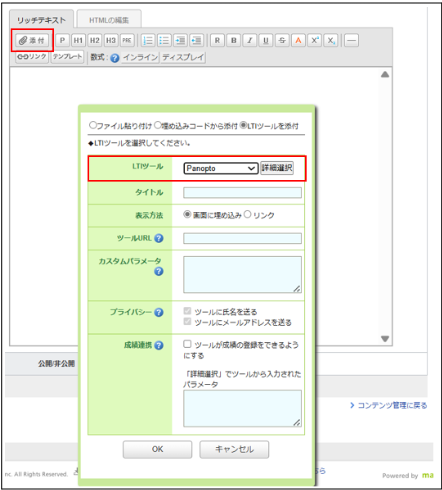
Task: Insert a horizontal rule line
Action: tap(351, 40)
